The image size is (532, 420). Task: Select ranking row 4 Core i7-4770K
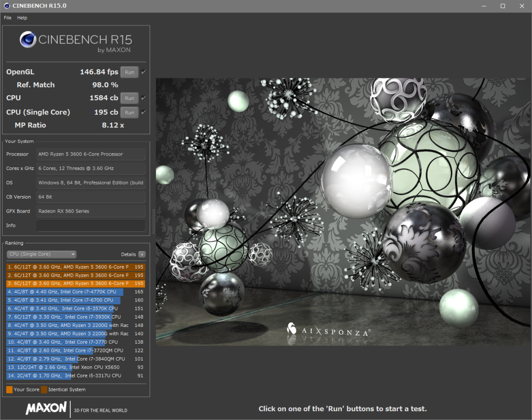76,292
